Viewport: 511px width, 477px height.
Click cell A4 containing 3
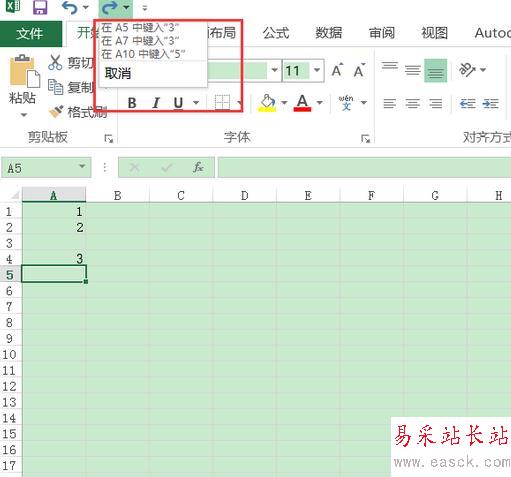(54, 259)
